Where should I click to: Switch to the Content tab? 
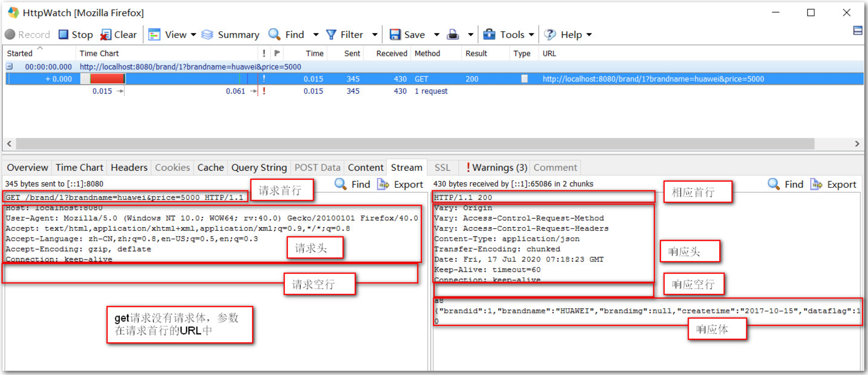tap(366, 167)
